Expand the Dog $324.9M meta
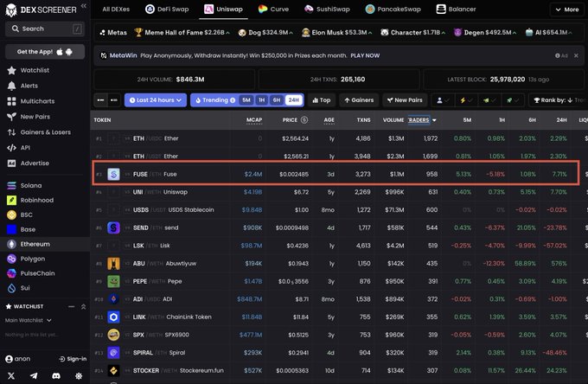The height and width of the screenshot is (384, 588). click(x=265, y=33)
